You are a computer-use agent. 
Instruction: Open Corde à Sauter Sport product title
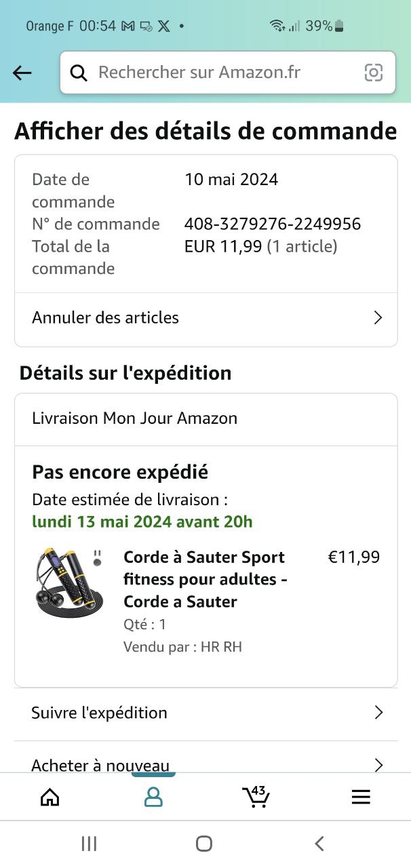205,579
